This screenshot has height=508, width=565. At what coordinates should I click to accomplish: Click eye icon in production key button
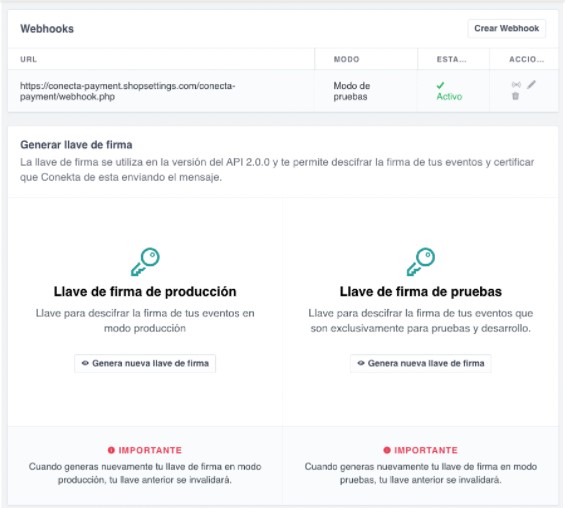[85, 363]
